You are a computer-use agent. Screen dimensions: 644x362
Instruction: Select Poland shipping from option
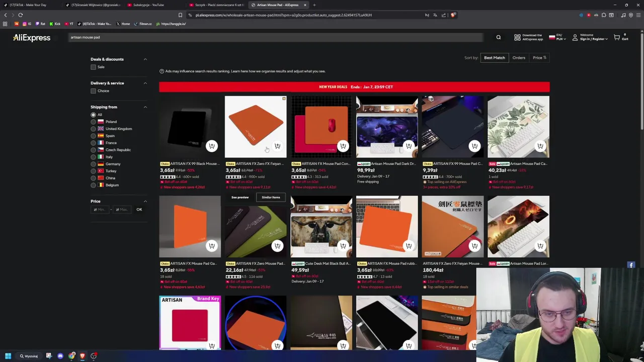click(x=93, y=122)
